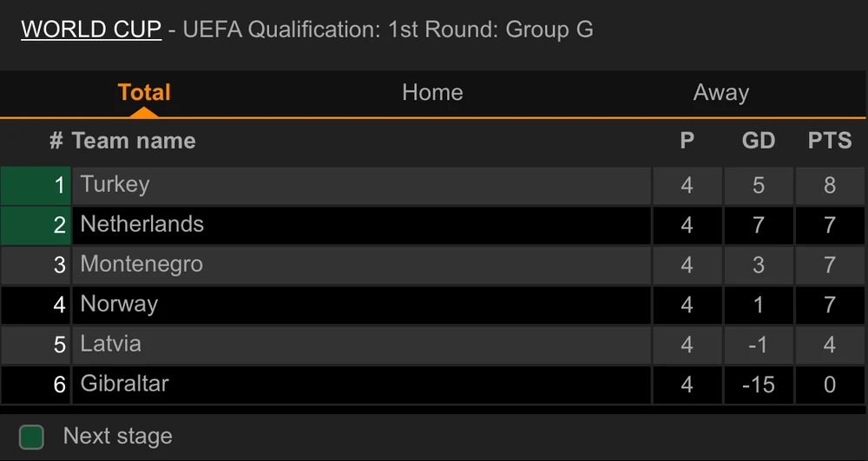The width and height of the screenshot is (868, 461).
Task: Switch to the Total tab
Action: pos(144,93)
